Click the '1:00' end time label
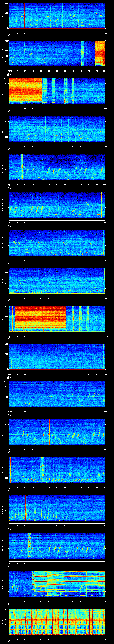 click(105, 374)
